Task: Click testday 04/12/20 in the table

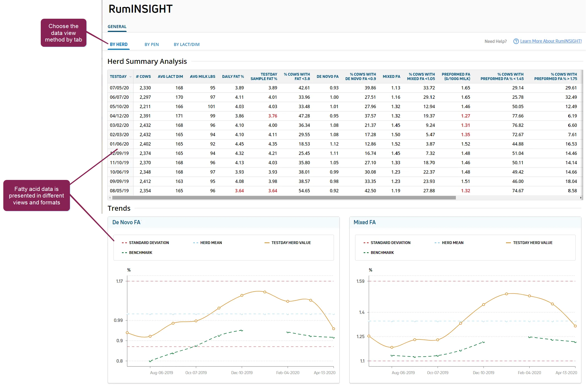Action: (x=119, y=116)
